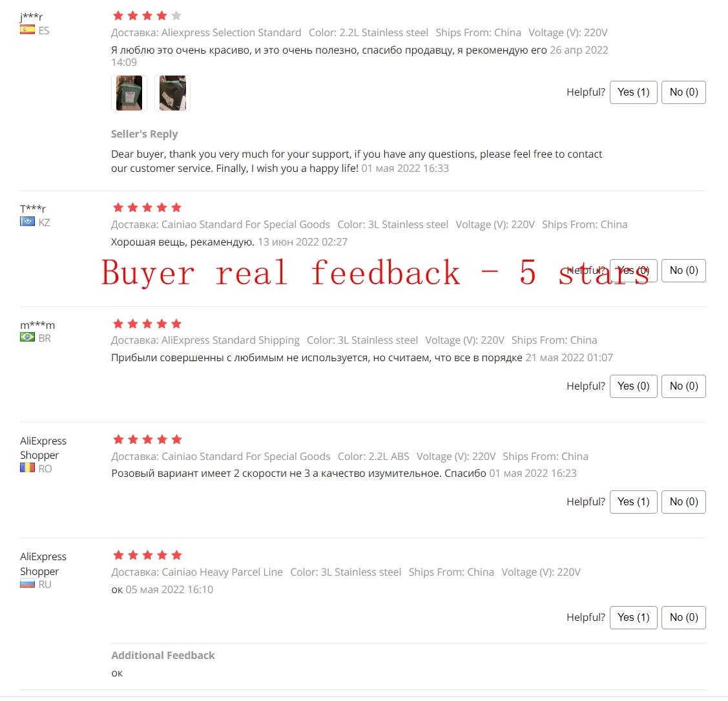Open first review photo thumbnail

pyautogui.click(x=129, y=93)
